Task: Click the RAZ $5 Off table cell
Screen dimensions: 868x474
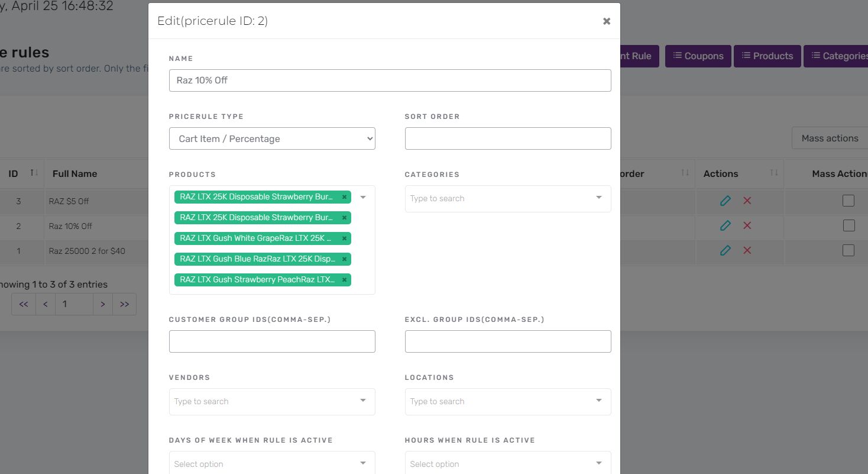Action: coord(69,201)
